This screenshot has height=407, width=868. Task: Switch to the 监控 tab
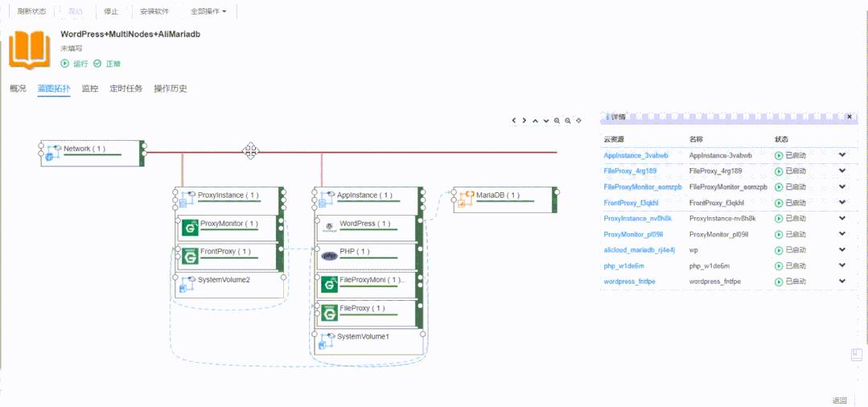pyautogui.click(x=89, y=88)
